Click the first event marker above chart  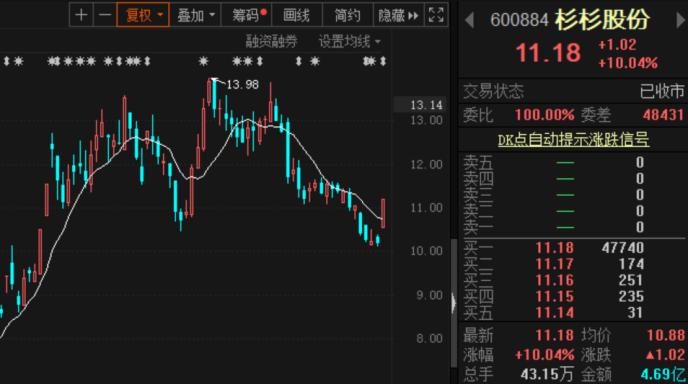pos(6,61)
